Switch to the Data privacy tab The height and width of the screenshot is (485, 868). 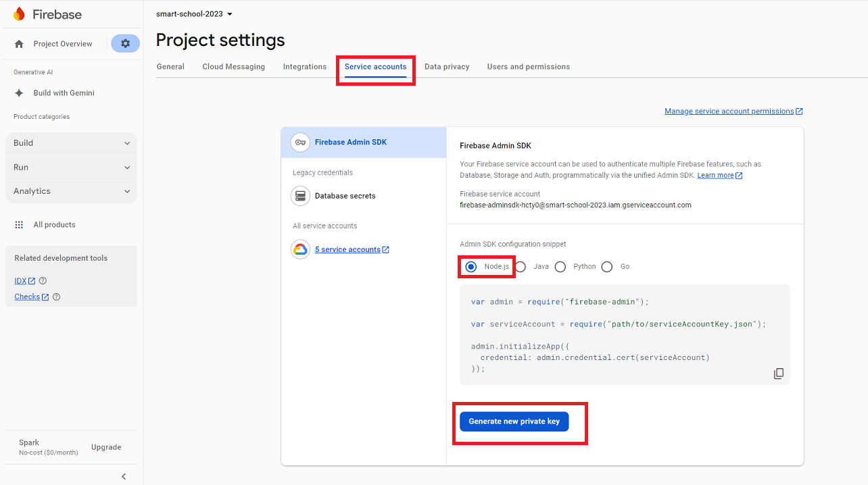coord(447,67)
